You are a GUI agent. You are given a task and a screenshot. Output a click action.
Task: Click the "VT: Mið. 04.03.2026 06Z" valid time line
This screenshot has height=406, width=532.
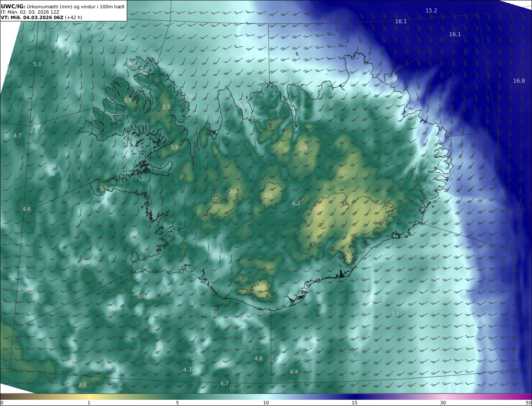pos(32,17)
